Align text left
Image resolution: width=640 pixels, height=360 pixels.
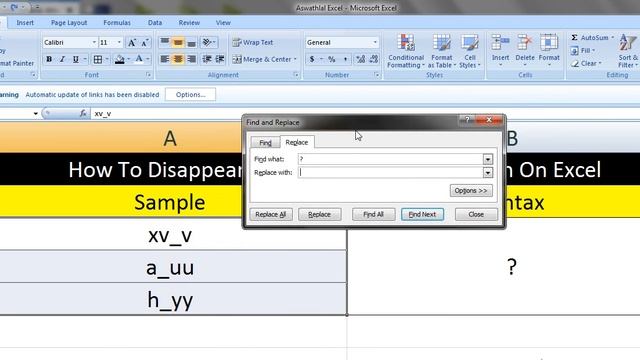pyautogui.click(x=164, y=59)
